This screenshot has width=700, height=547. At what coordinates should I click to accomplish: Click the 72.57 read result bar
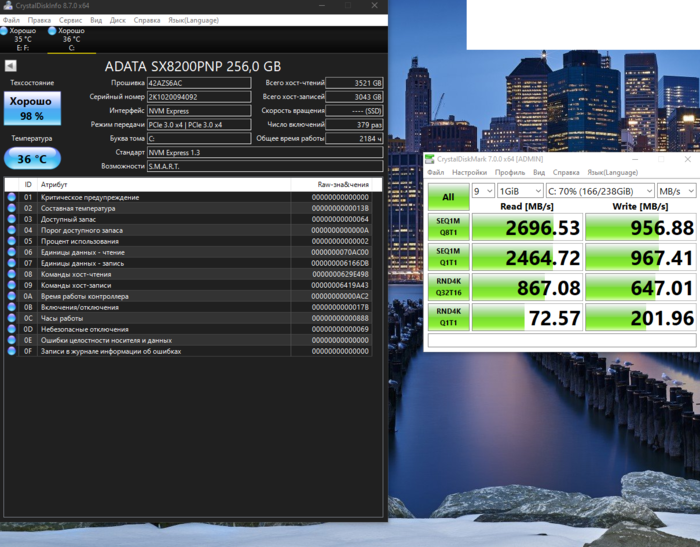[527, 317]
